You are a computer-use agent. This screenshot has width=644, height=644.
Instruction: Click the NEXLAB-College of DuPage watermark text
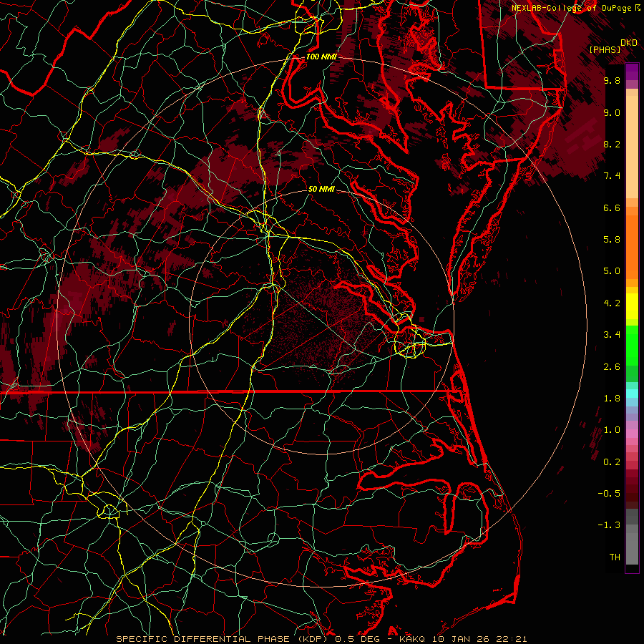(x=571, y=8)
